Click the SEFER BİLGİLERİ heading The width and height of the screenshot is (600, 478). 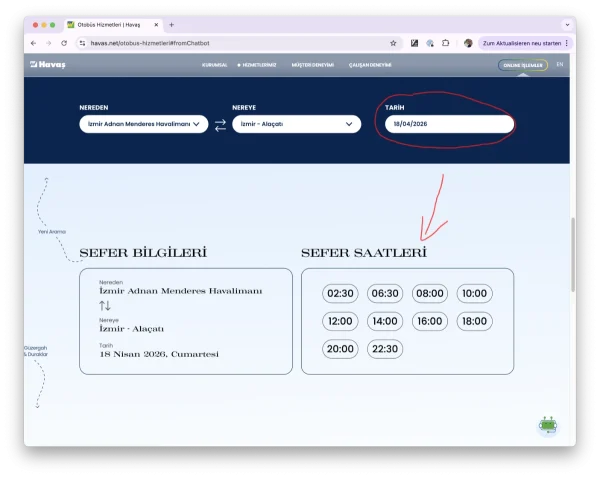tap(143, 253)
